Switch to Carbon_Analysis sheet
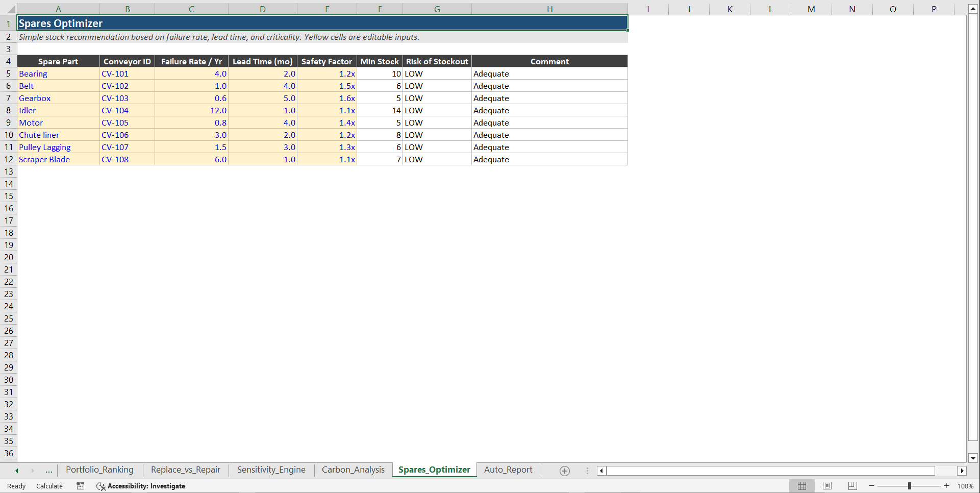 (x=353, y=470)
